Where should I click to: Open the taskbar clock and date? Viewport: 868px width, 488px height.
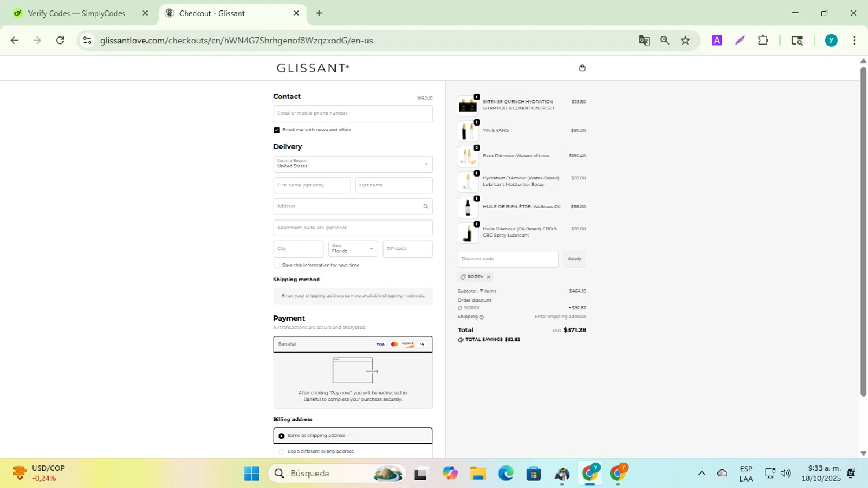click(x=821, y=474)
